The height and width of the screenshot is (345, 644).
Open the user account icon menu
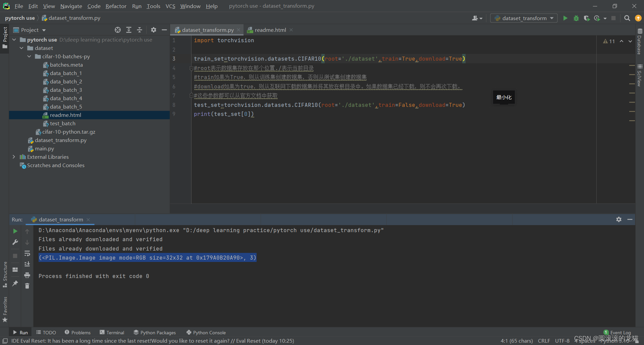click(x=477, y=18)
